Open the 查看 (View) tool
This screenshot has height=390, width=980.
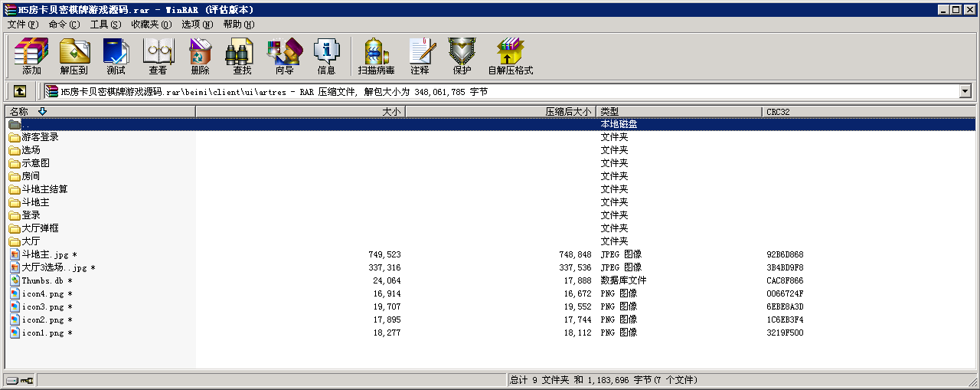(158, 57)
